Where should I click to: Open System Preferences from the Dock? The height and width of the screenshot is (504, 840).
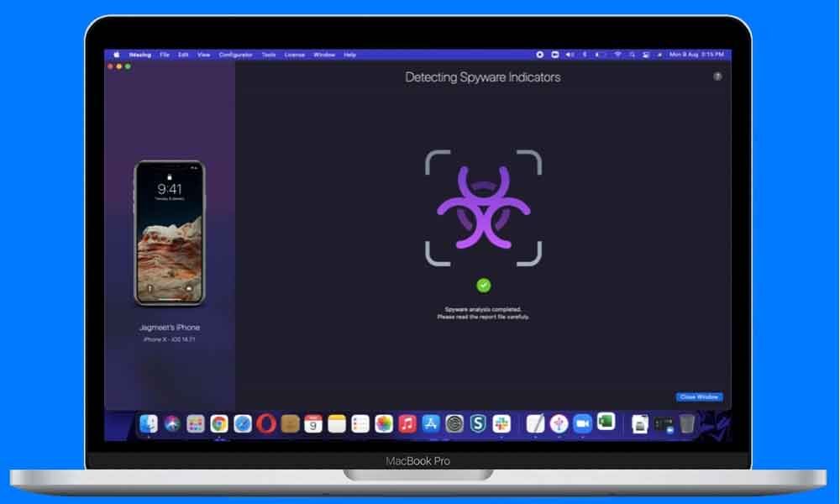coord(454,424)
